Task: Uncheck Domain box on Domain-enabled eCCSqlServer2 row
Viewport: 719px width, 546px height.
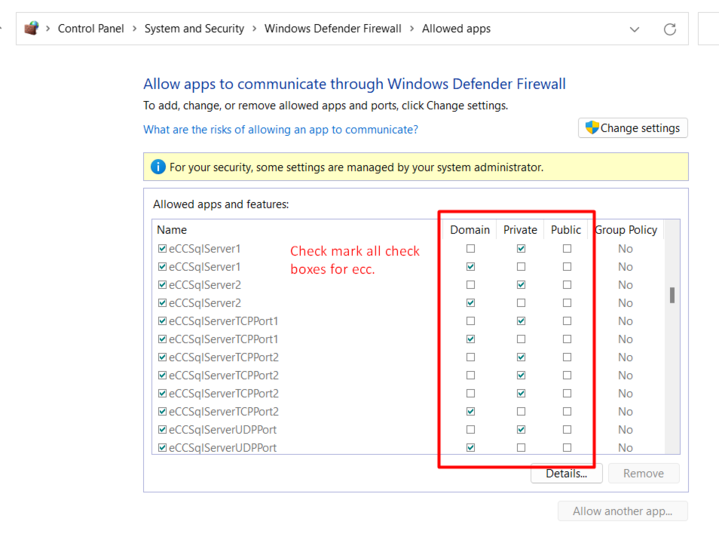Action: 470,303
